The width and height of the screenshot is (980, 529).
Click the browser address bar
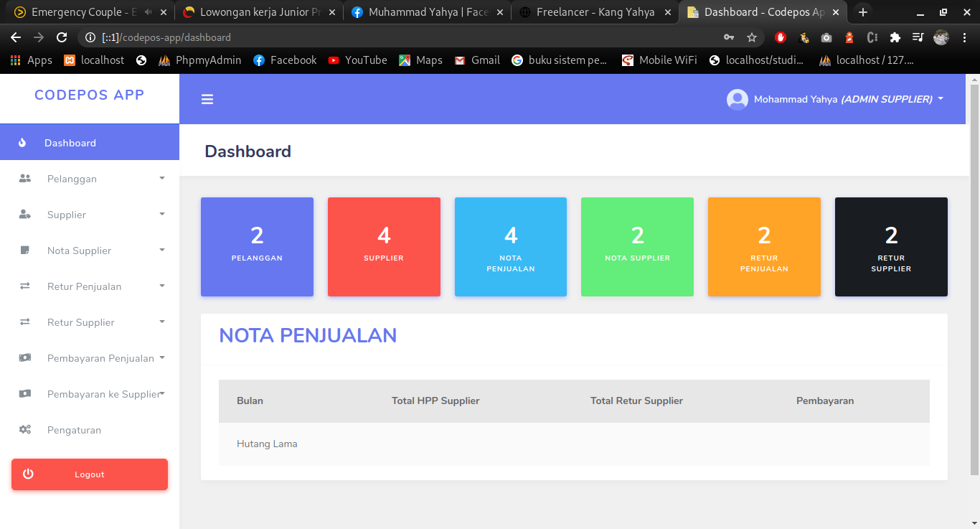[x=402, y=37]
